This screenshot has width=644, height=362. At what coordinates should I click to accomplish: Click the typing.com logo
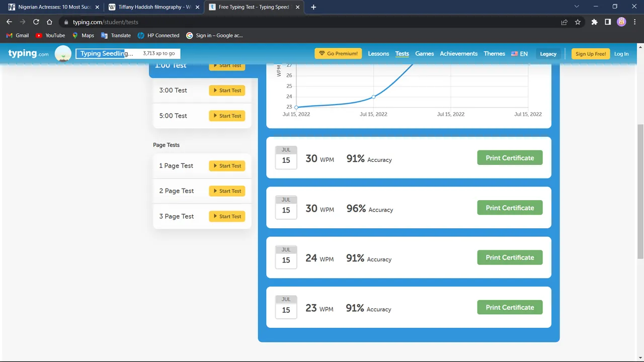click(29, 54)
